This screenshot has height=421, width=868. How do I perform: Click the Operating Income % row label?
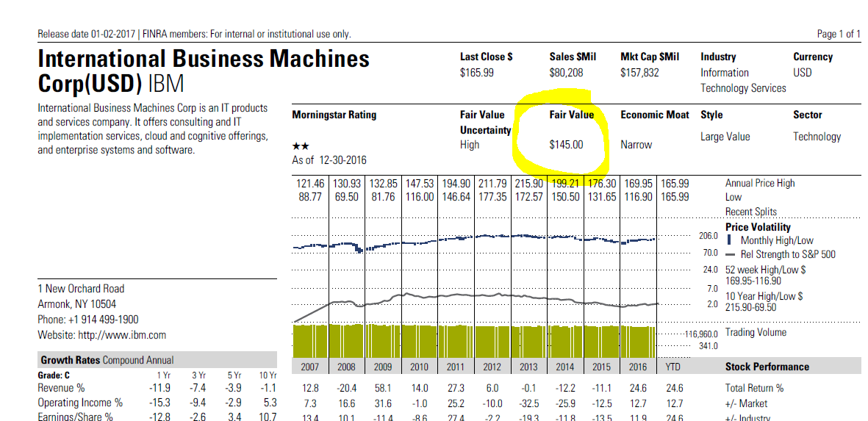(80, 404)
